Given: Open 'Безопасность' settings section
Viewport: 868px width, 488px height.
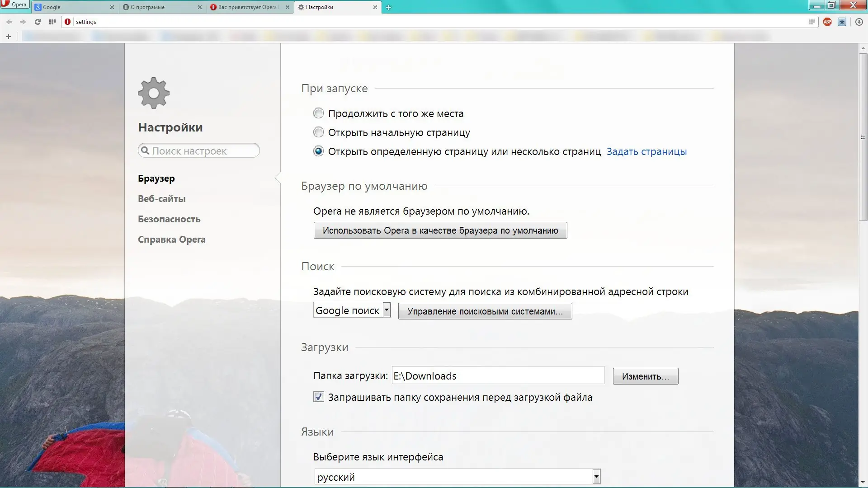Looking at the screenshot, I should pyautogui.click(x=169, y=219).
